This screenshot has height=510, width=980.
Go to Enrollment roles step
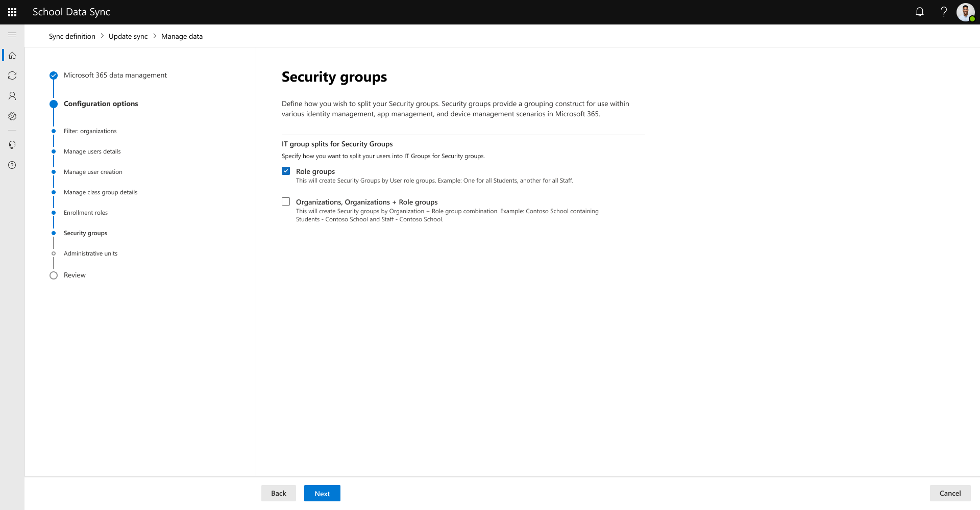click(86, 213)
